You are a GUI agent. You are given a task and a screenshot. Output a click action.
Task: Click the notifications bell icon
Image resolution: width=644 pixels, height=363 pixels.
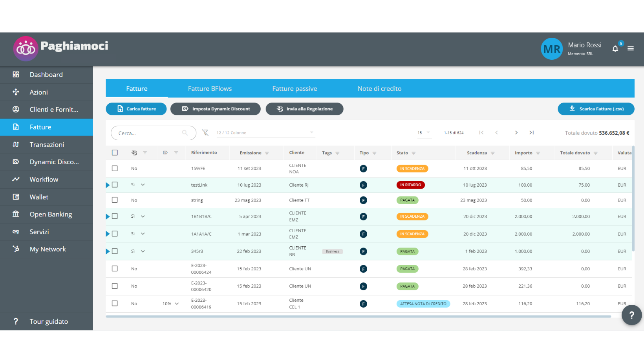[x=615, y=49]
